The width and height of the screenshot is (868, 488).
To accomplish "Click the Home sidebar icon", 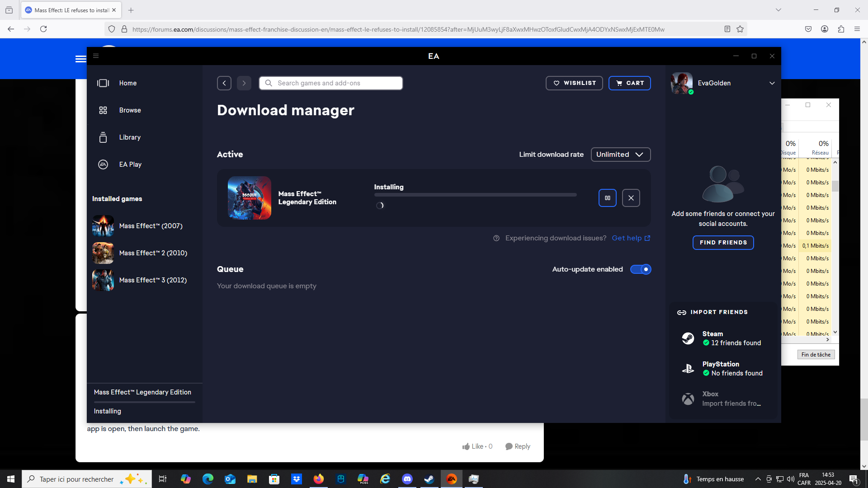I will (103, 83).
